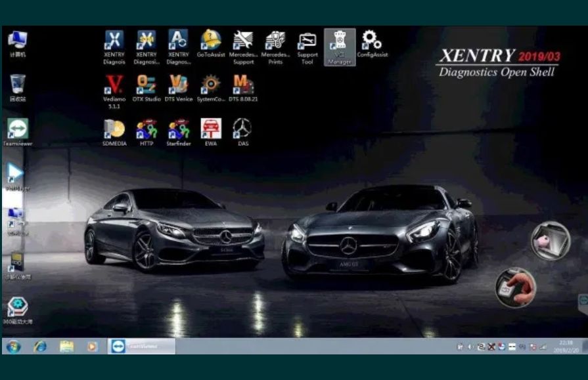Open the chip-card desktop shortcut
This screenshot has width=588, height=380.
[x=17, y=266]
